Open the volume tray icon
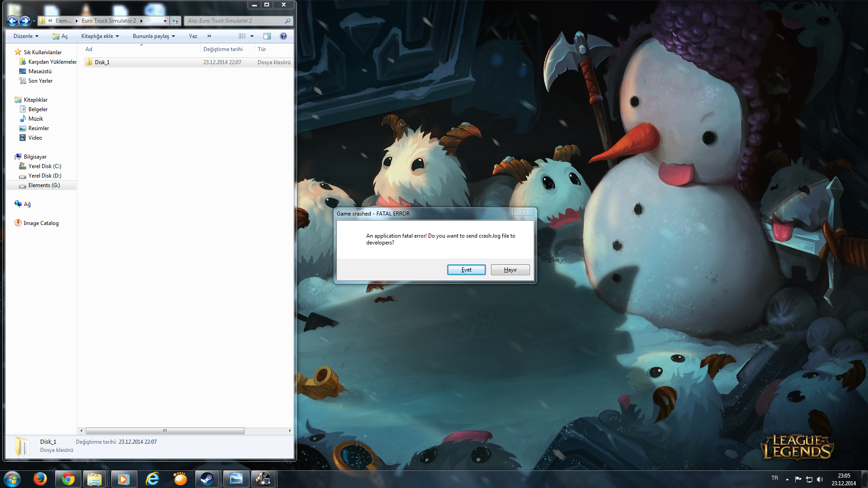868x488 pixels. [820, 479]
